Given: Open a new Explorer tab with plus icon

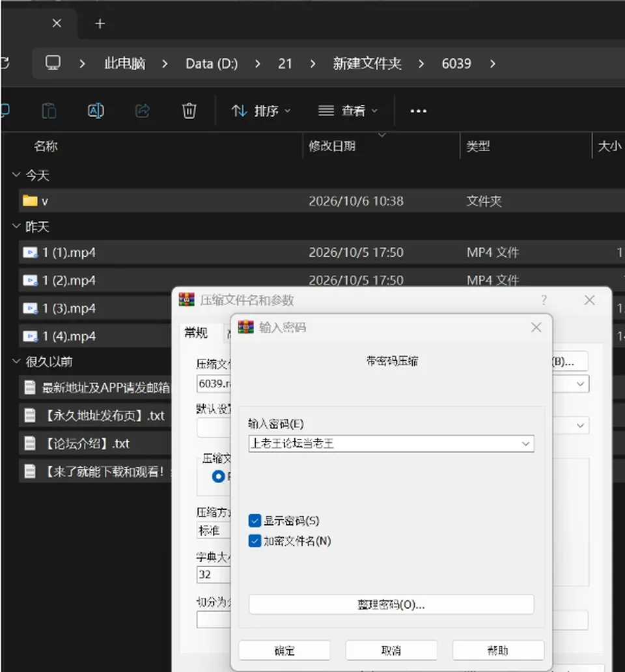Looking at the screenshot, I should (100, 23).
